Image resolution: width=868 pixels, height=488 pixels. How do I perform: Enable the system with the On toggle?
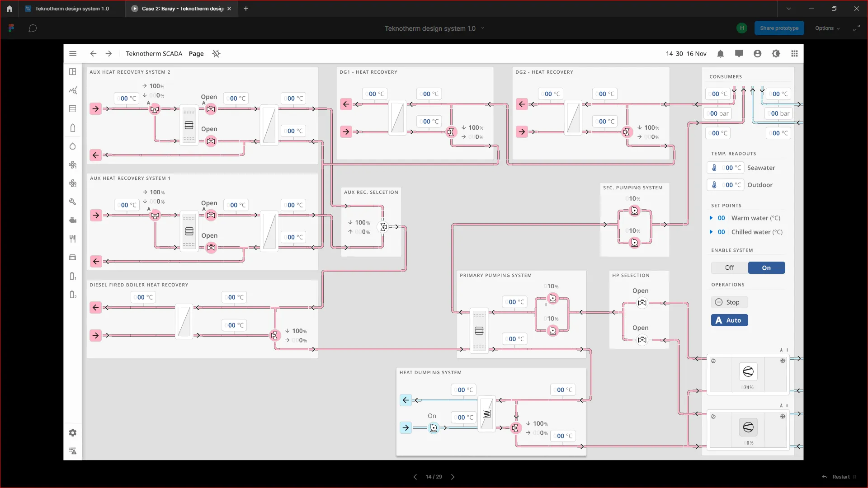tap(766, 267)
